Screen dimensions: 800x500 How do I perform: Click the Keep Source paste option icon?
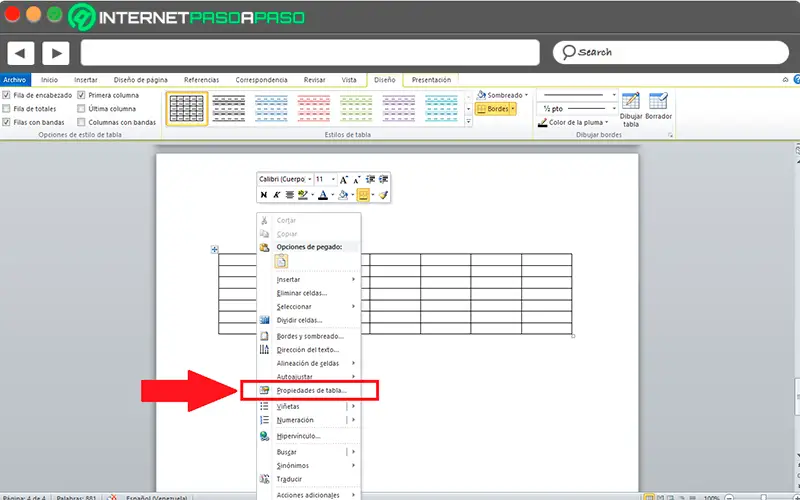(281, 262)
